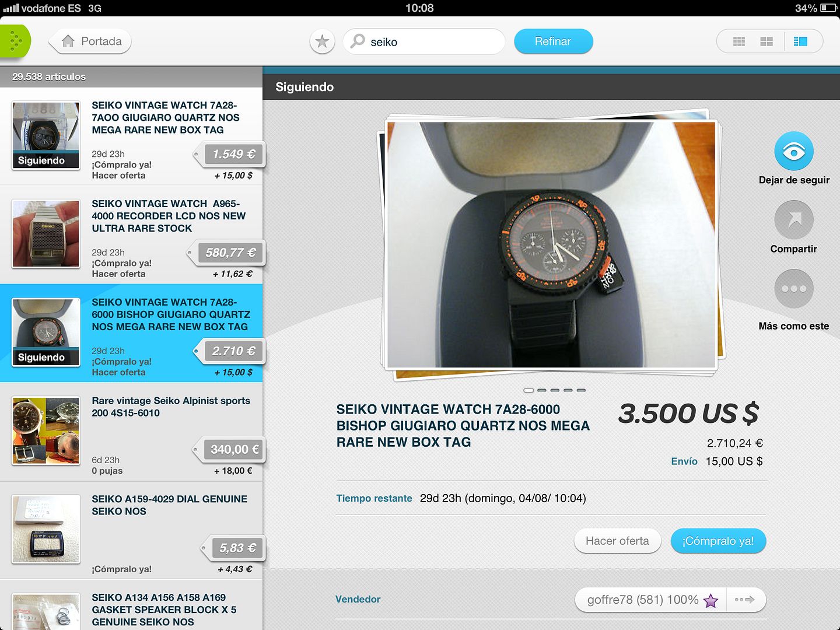This screenshot has height=630, width=840.
Task: Open Seiko Alpinist 4S15-6010 listing
Action: tap(131, 432)
